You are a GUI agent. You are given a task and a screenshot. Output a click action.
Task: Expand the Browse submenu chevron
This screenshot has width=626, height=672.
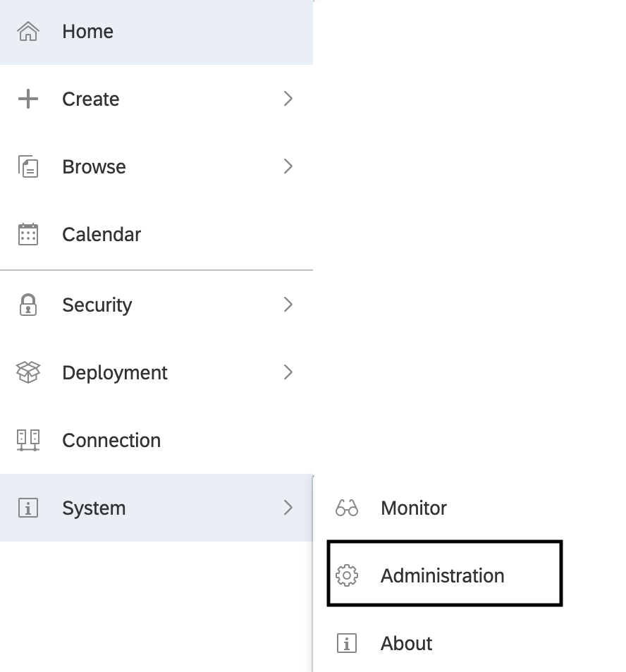(x=288, y=166)
